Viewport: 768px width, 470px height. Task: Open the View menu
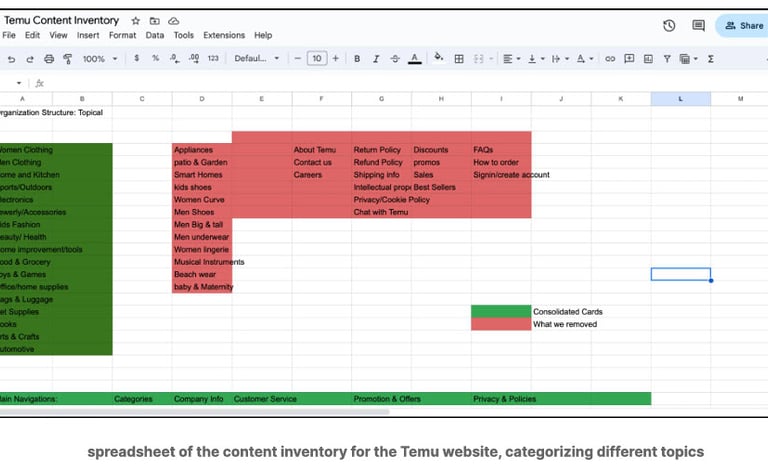[x=58, y=35]
